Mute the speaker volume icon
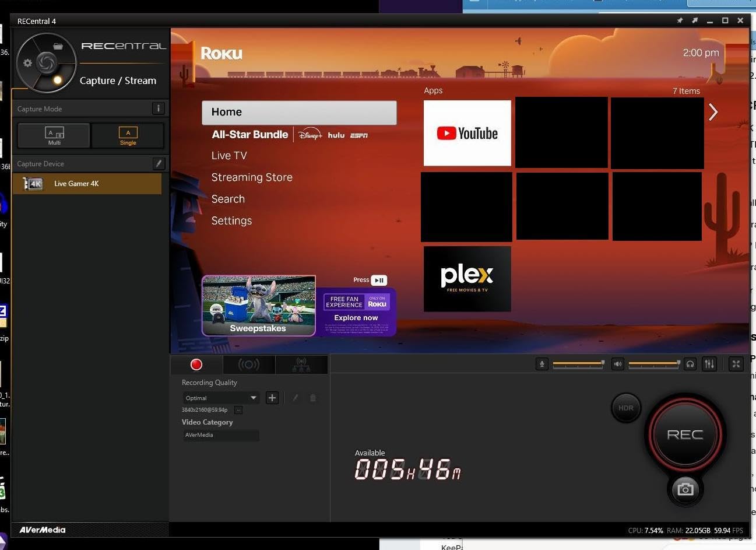 (618, 364)
